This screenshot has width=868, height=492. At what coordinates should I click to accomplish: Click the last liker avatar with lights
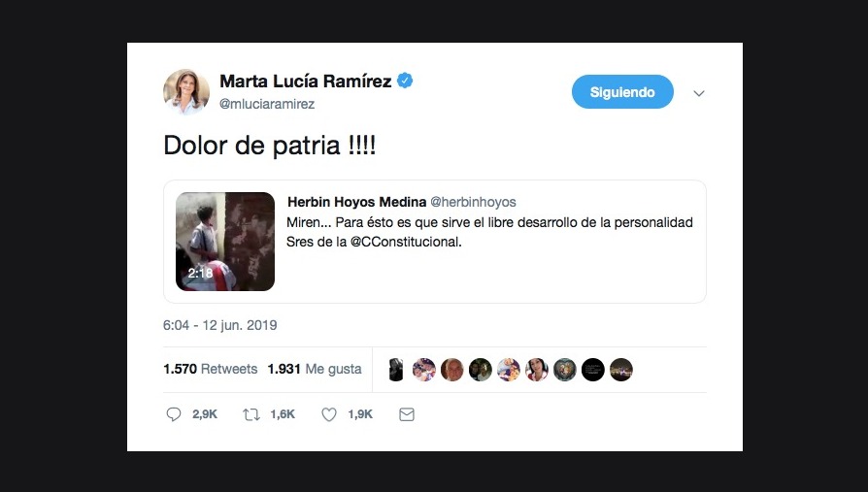click(621, 370)
